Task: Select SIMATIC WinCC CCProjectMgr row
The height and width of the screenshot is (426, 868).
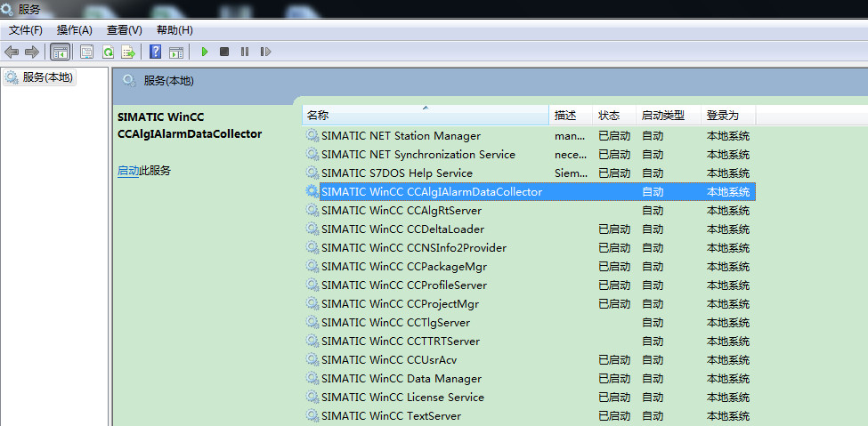Action: click(x=529, y=304)
